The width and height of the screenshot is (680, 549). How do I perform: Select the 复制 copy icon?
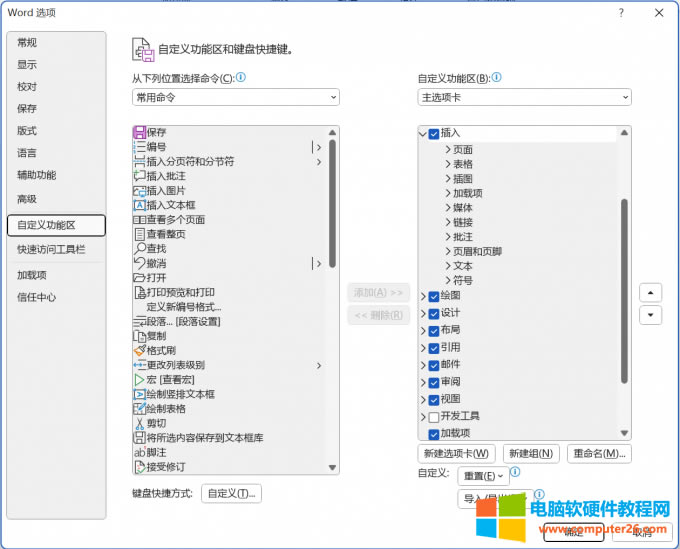tap(140, 336)
